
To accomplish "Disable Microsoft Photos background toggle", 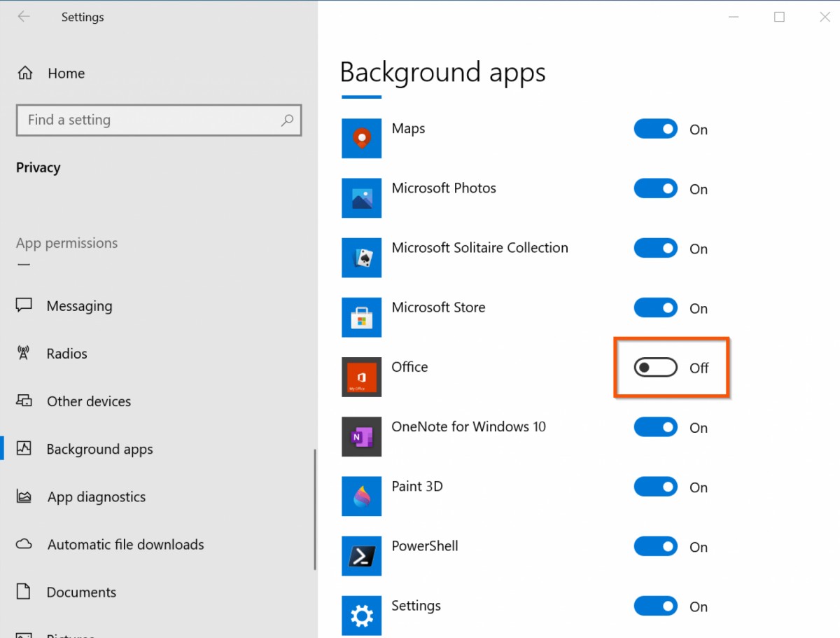I will click(x=656, y=188).
